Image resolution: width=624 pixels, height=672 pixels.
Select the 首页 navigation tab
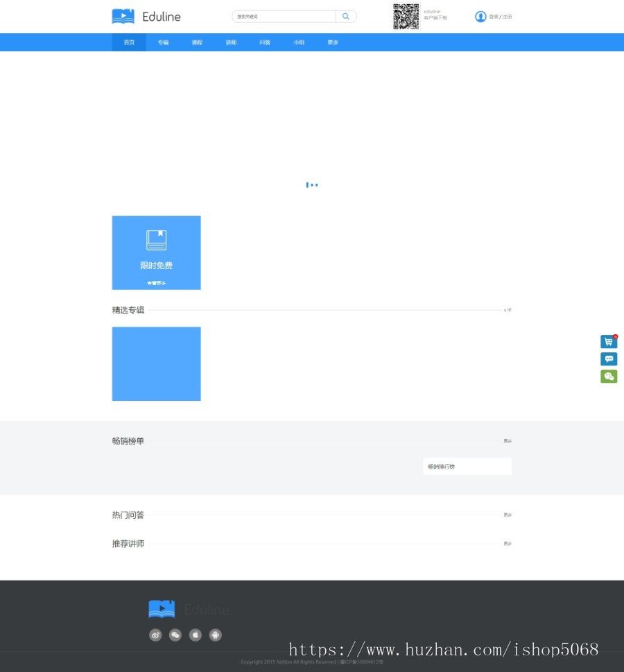point(129,42)
